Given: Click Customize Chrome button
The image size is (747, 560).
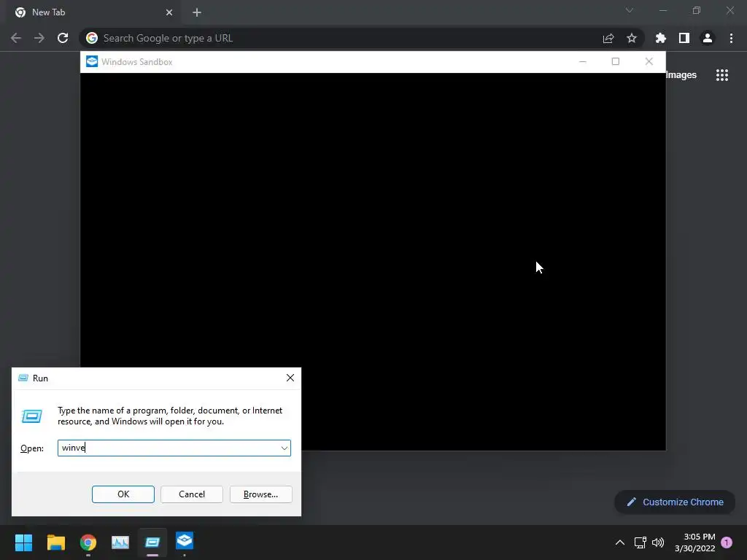Looking at the screenshot, I should 675,502.
